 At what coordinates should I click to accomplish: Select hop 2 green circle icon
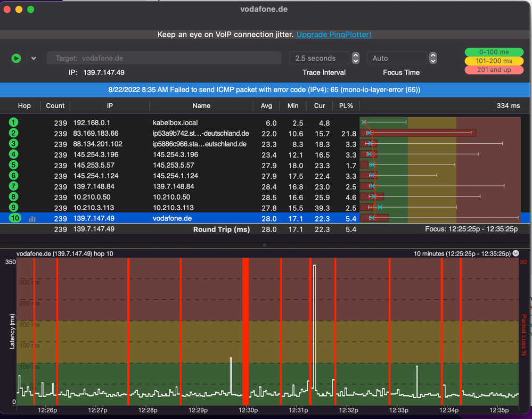(x=13, y=133)
